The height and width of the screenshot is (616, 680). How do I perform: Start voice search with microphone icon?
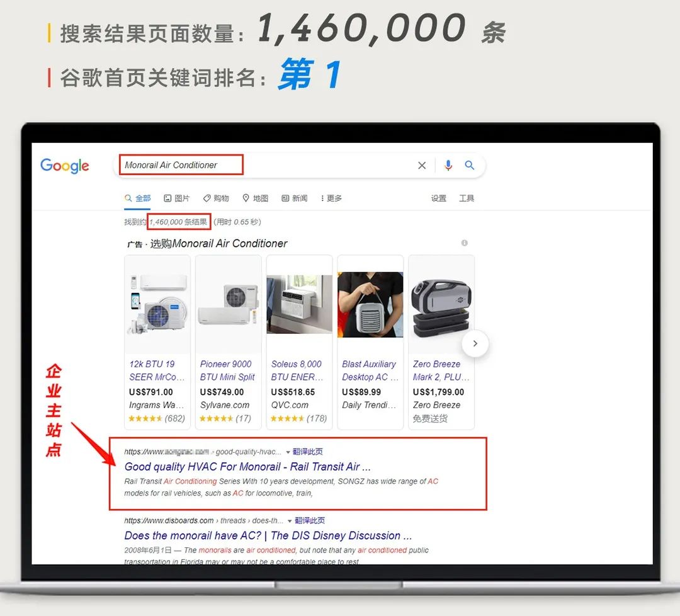click(448, 166)
